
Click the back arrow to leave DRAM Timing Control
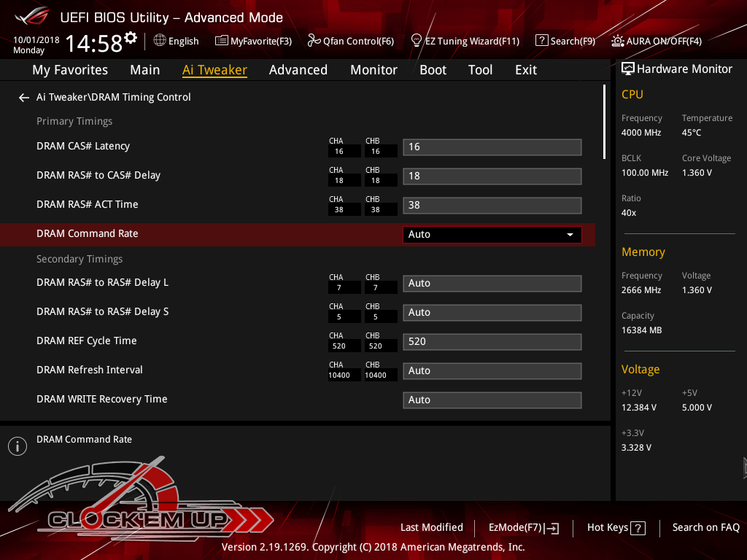24,98
